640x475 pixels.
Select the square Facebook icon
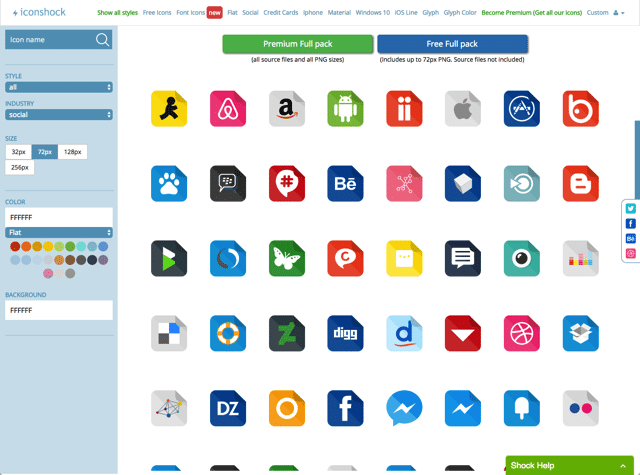point(345,408)
